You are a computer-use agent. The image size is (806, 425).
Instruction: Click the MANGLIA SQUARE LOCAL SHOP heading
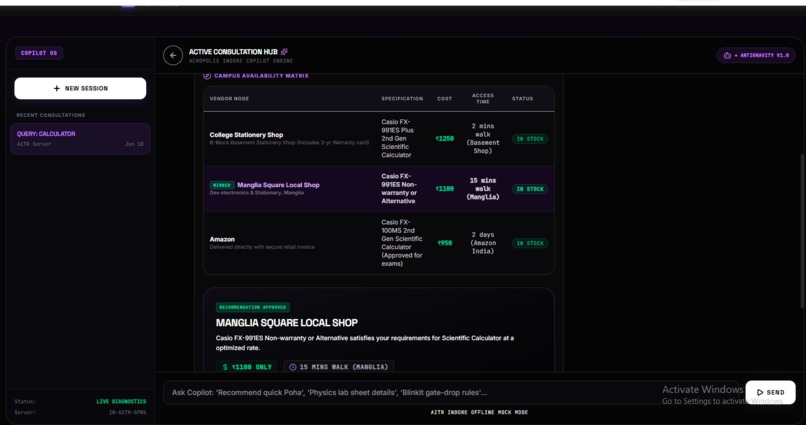[x=287, y=323]
